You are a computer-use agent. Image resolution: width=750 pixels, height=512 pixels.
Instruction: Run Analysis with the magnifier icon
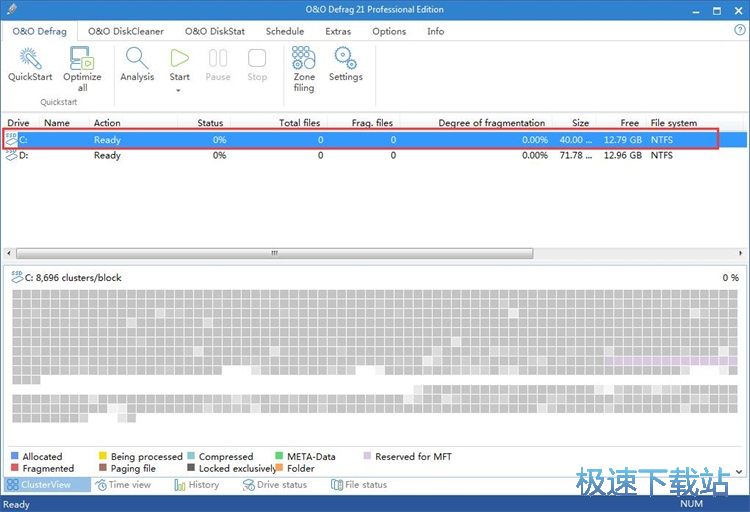point(137,58)
